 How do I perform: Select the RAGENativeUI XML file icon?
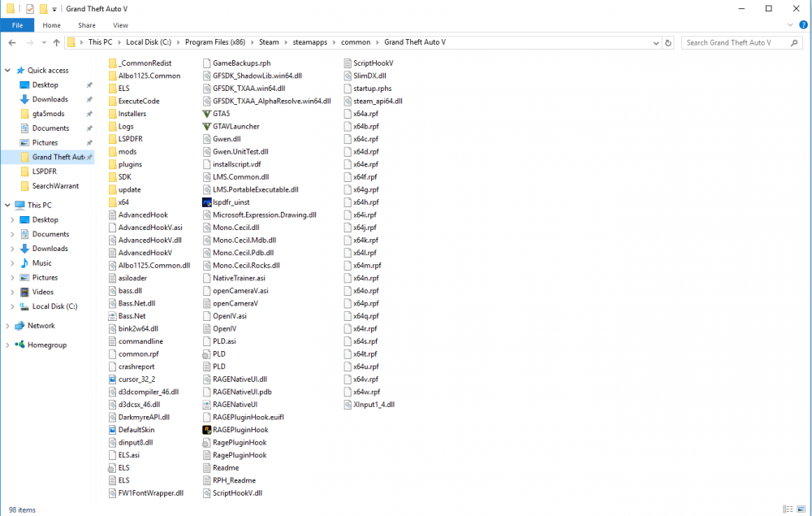point(206,405)
